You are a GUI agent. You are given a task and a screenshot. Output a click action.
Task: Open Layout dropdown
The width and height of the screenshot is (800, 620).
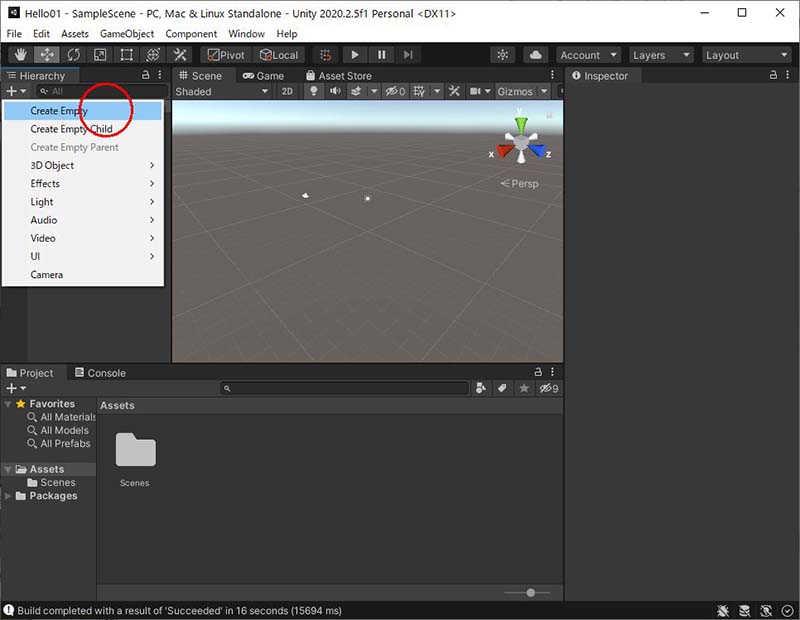coord(747,55)
